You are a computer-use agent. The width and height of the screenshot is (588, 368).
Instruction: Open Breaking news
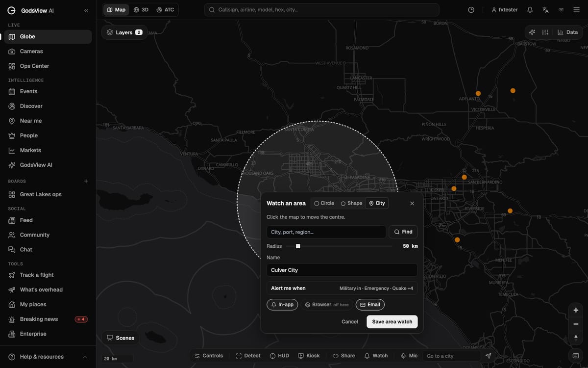[48, 319]
